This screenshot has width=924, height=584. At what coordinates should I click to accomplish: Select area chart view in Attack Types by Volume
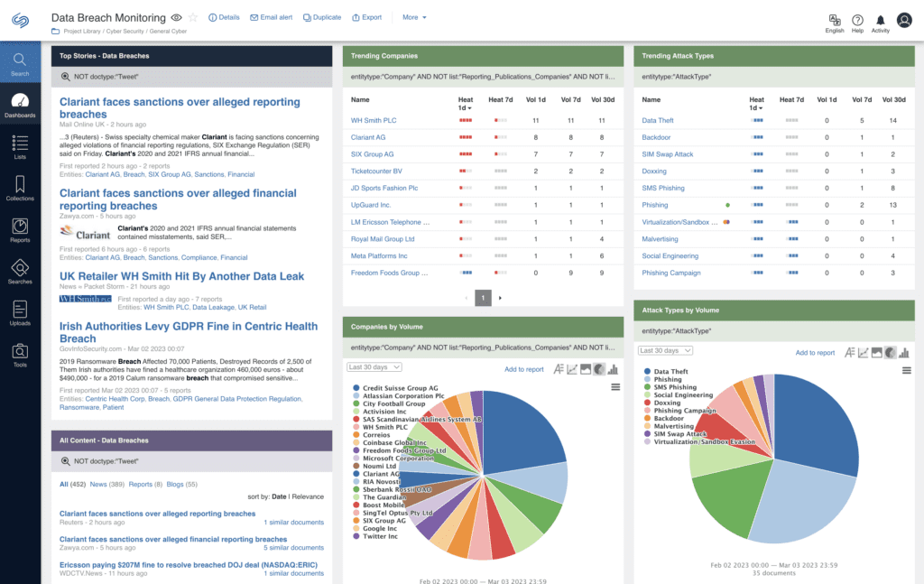pyautogui.click(x=876, y=353)
